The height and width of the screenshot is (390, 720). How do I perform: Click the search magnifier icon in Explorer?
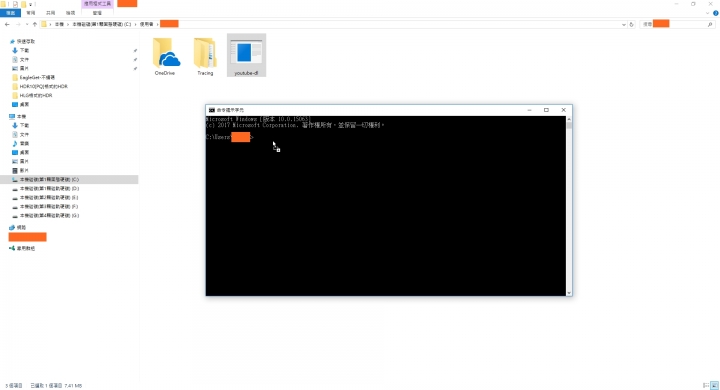coord(710,24)
